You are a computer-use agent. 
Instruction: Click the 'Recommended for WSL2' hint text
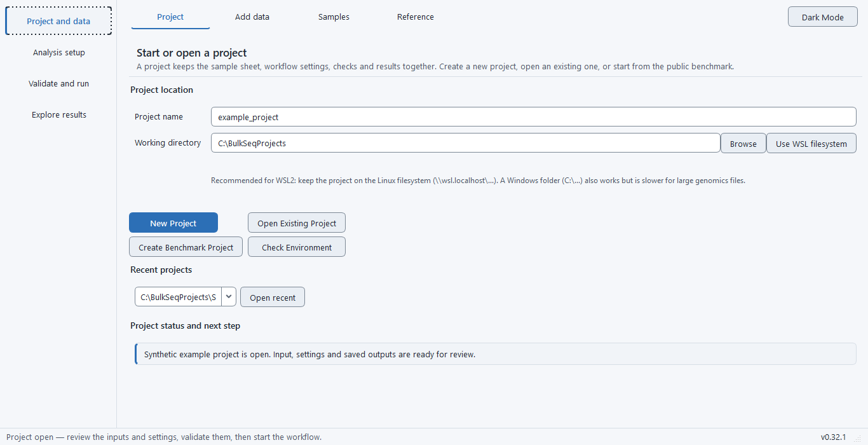tap(478, 181)
